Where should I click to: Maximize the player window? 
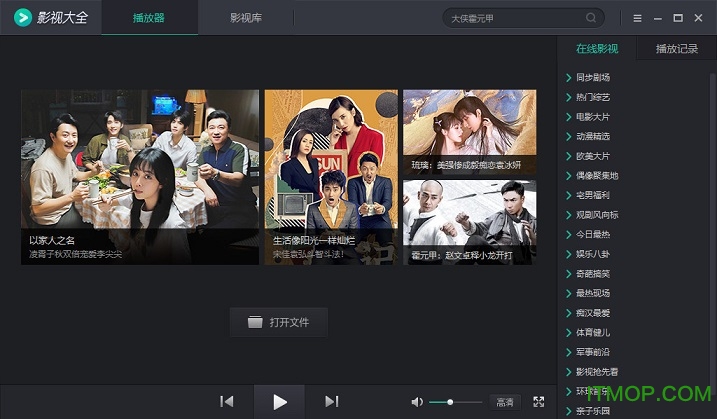point(678,18)
